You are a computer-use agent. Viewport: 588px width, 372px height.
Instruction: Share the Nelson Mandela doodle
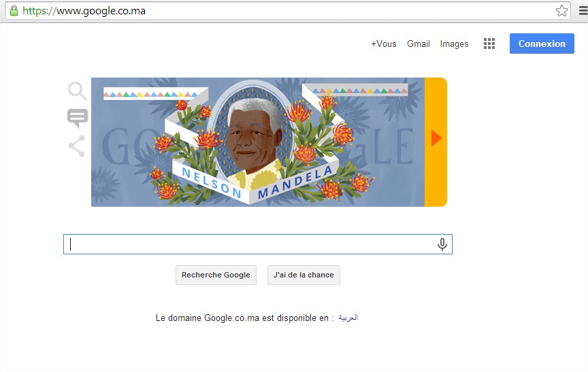[78, 146]
